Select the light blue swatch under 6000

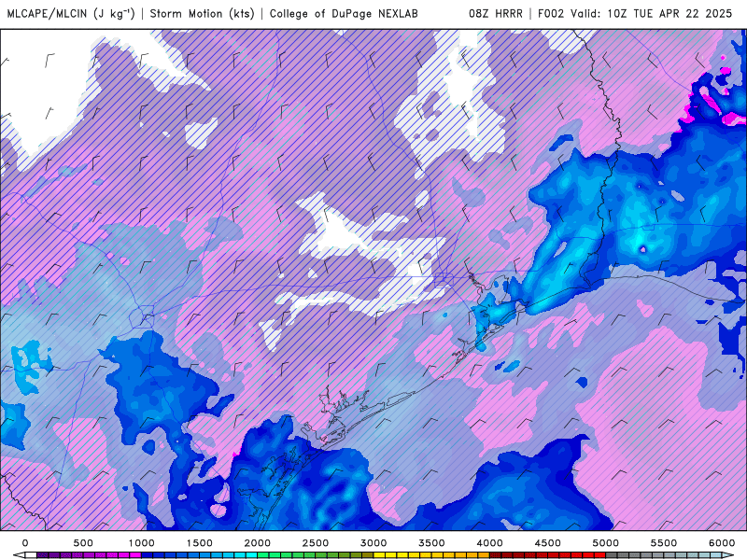pos(716,555)
